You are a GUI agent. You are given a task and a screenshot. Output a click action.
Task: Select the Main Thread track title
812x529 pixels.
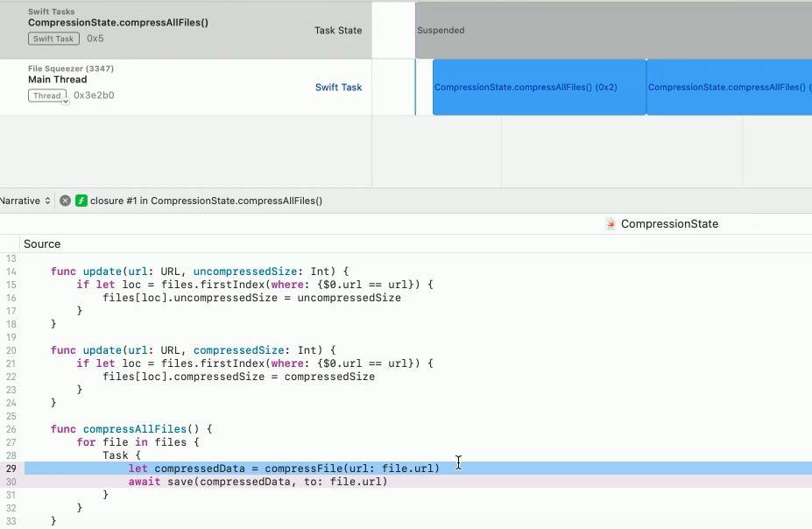point(58,80)
